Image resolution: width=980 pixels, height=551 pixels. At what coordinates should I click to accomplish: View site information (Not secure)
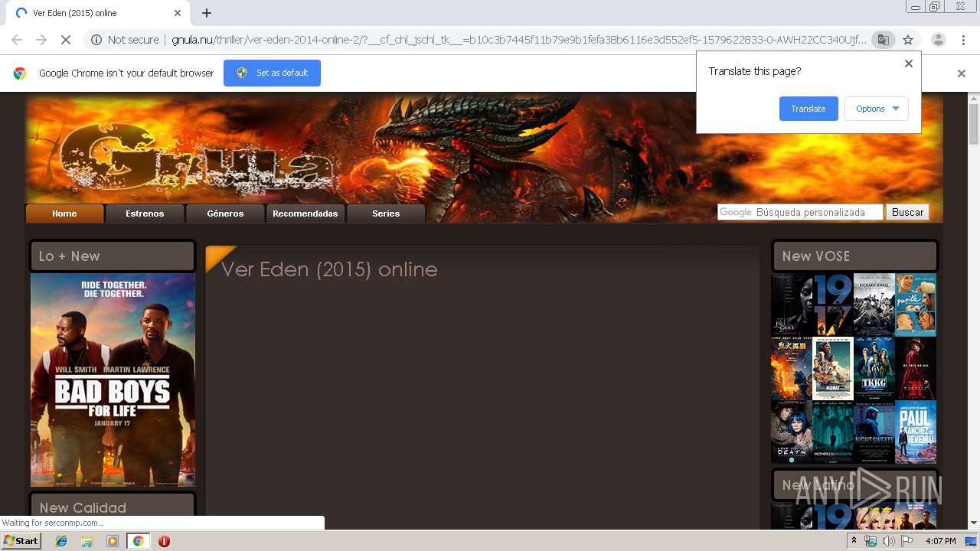(125, 40)
